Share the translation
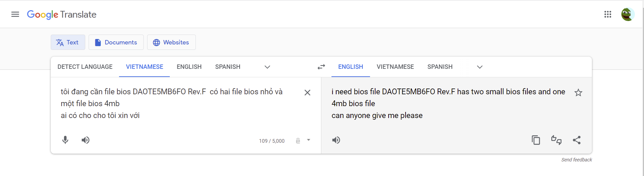Screen dimensions: 644x176 pos(577,140)
